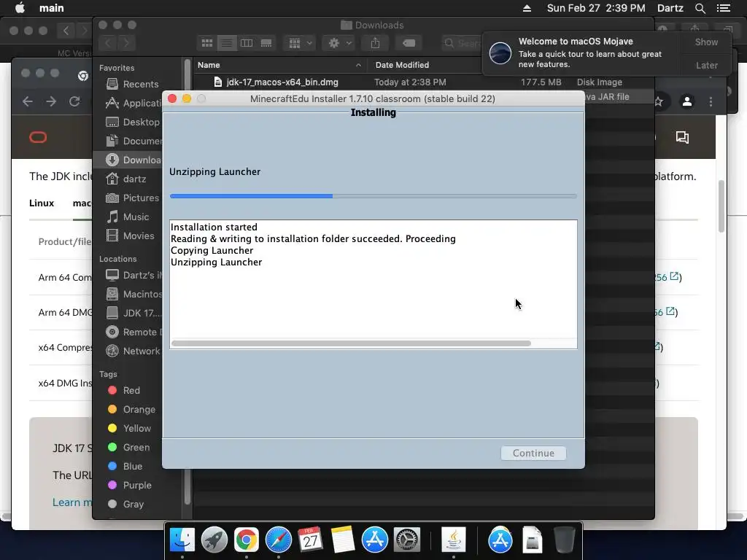Click the installation progress bar
Viewport: 747px width, 560px height.
pos(373,195)
